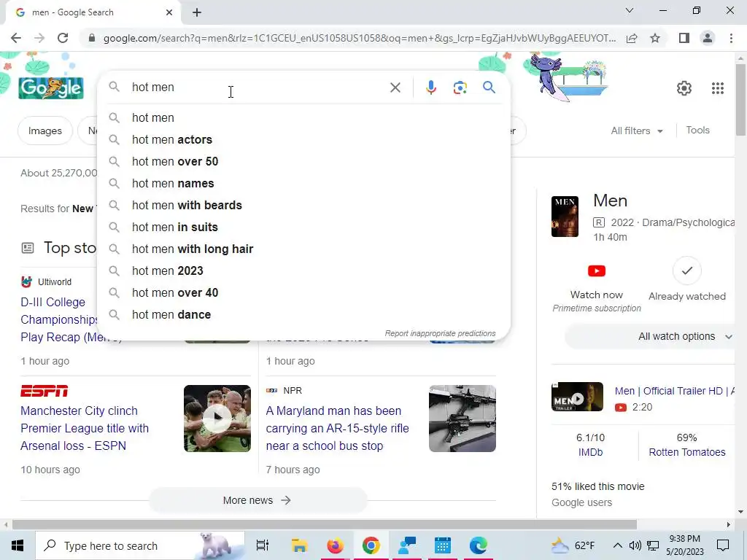Click Report inappropriate predictions link
The width and height of the screenshot is (747, 560).
click(440, 333)
